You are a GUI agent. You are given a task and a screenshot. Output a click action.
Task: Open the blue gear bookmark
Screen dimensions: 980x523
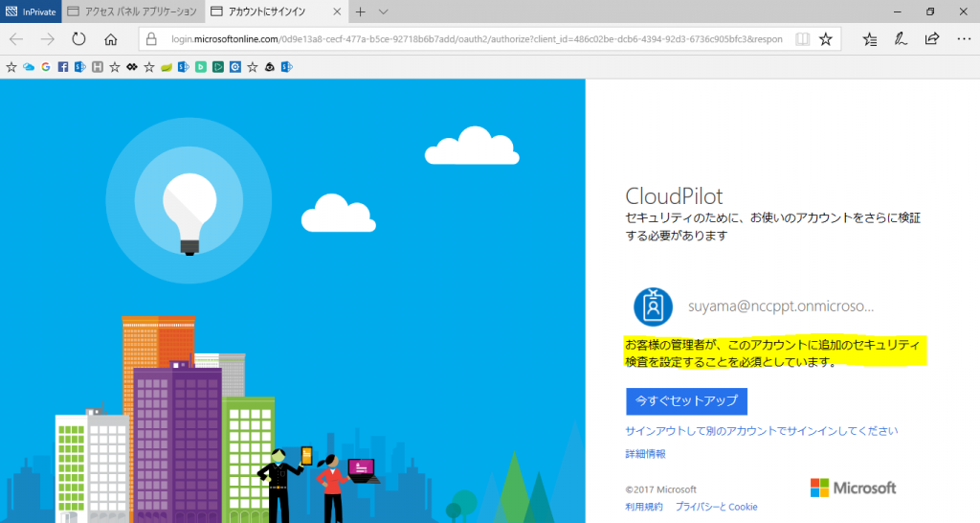coord(235,67)
